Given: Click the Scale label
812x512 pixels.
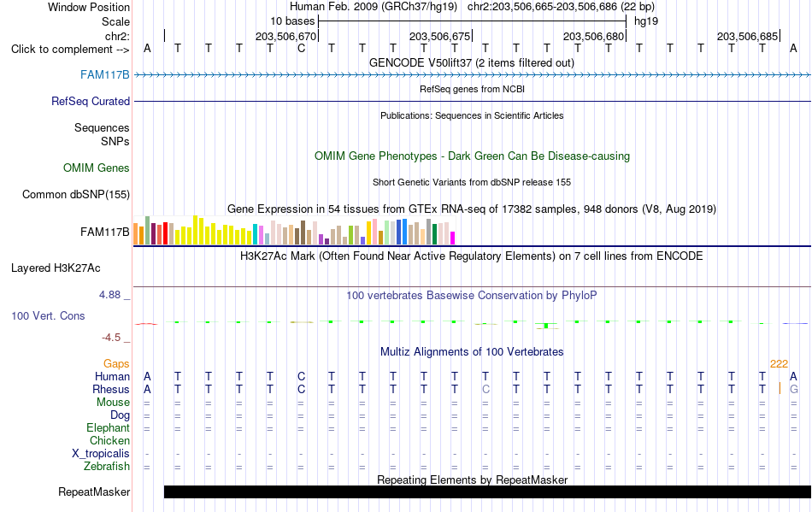Looking at the screenshot, I should pos(115,21).
